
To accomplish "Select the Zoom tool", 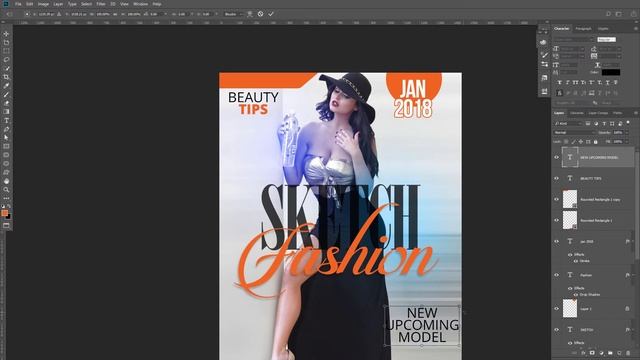I will coord(6,190).
